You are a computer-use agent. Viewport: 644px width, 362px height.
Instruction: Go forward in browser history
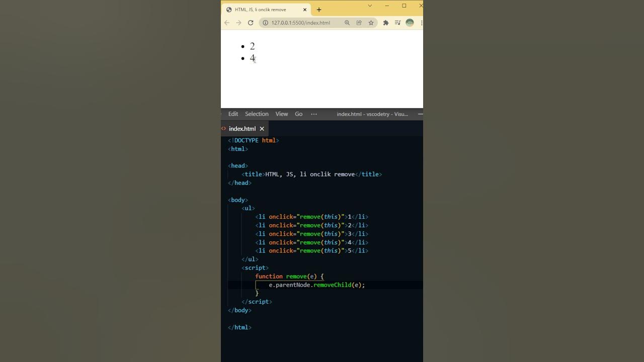pyautogui.click(x=238, y=23)
